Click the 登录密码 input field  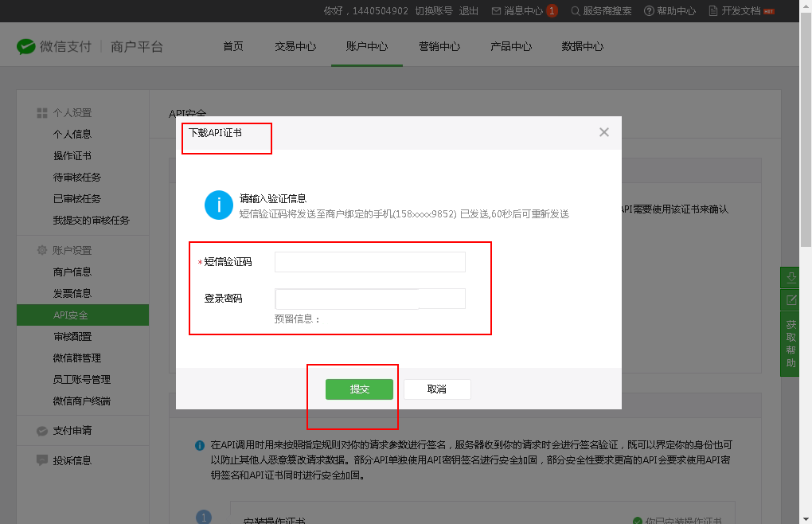369,299
